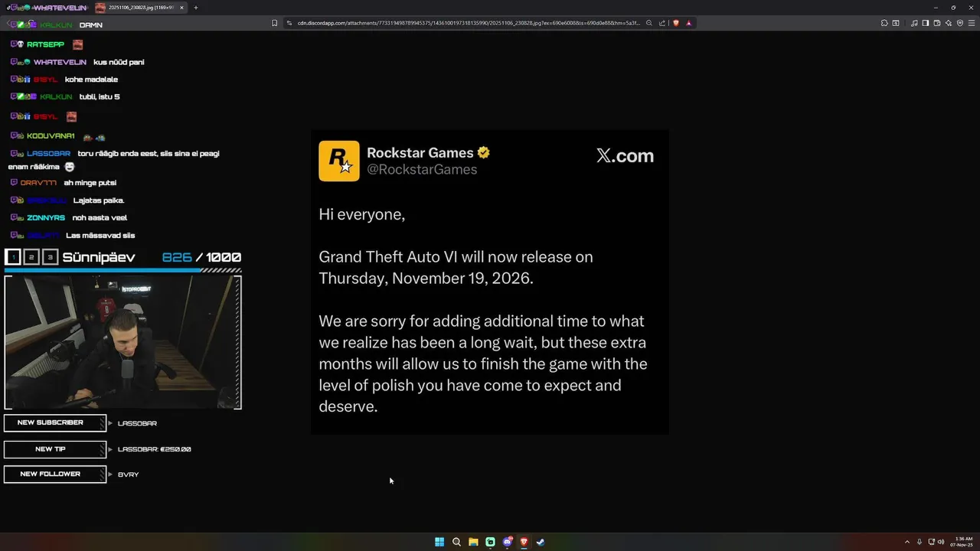Screen dimensions: 980x551
Task: Click chat message 'tubli, istu 5'
Action: click(100, 97)
